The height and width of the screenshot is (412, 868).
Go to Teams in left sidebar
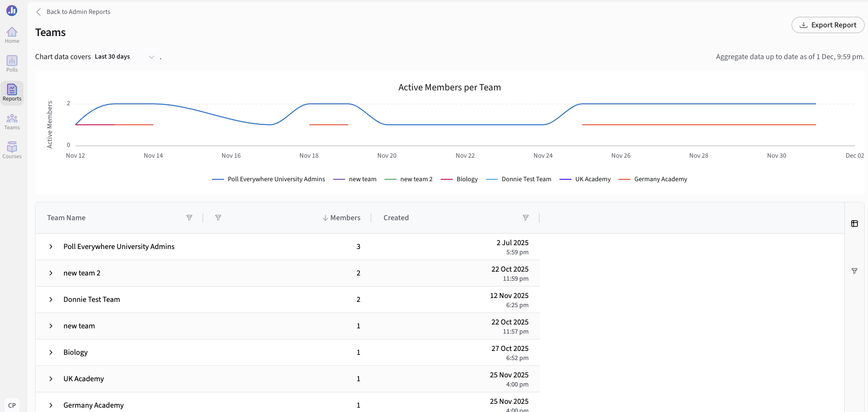[x=12, y=122]
